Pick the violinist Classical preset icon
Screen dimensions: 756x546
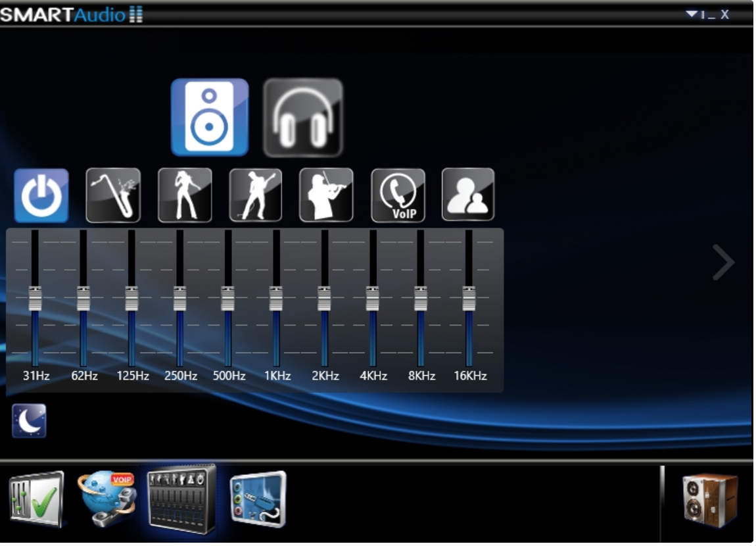326,195
